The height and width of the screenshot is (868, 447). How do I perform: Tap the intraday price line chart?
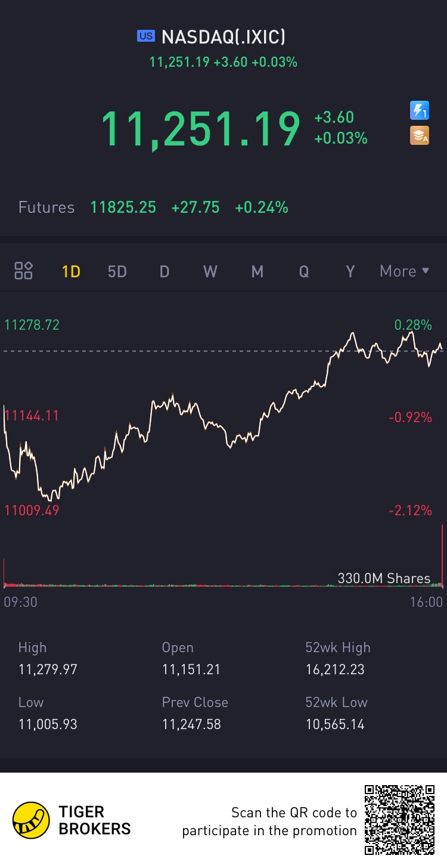click(x=223, y=417)
